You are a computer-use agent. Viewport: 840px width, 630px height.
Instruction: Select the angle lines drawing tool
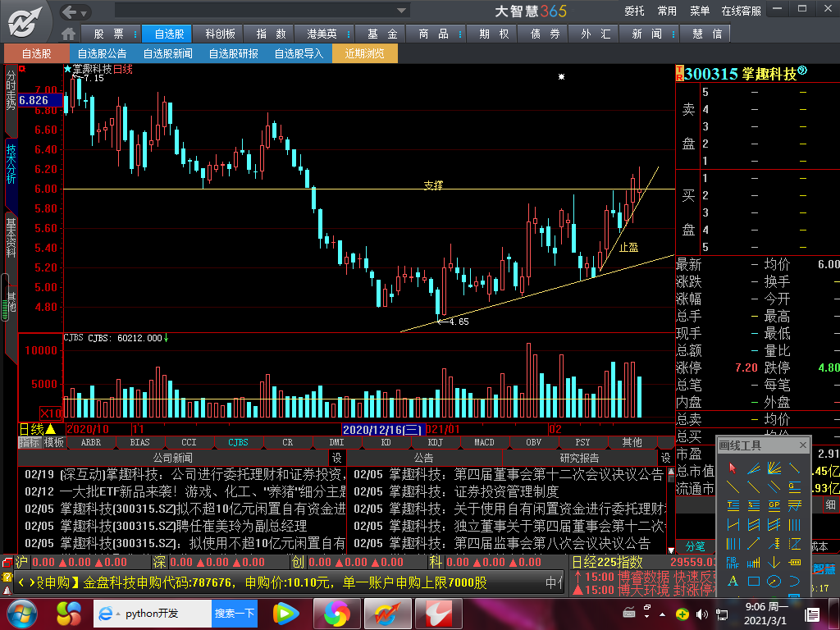[754, 468]
